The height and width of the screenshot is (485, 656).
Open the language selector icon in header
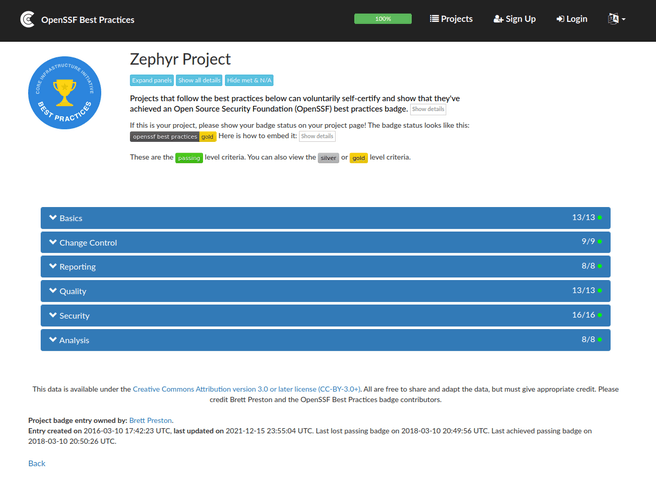click(616, 19)
